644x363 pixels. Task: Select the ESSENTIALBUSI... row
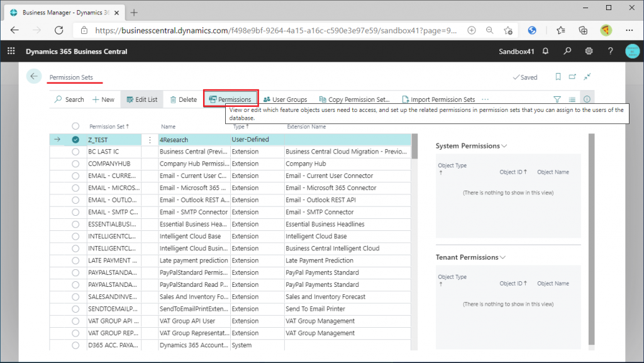pos(75,224)
